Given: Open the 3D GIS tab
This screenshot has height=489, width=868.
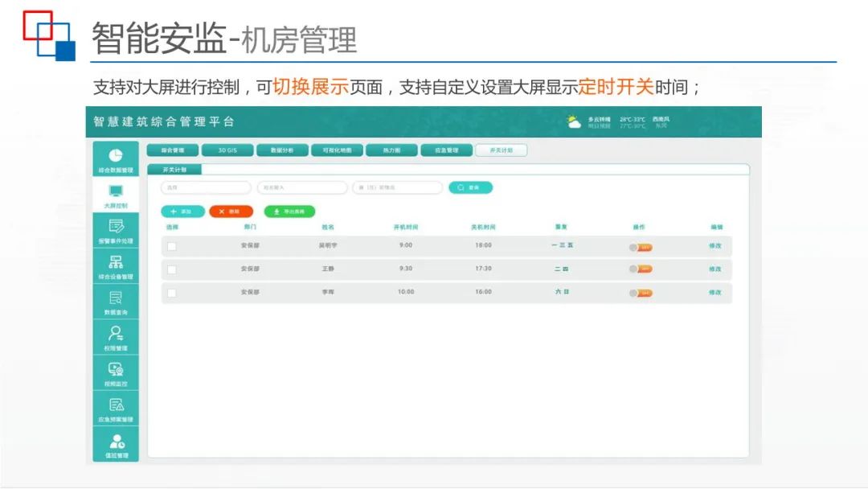Looking at the screenshot, I should click(x=229, y=150).
